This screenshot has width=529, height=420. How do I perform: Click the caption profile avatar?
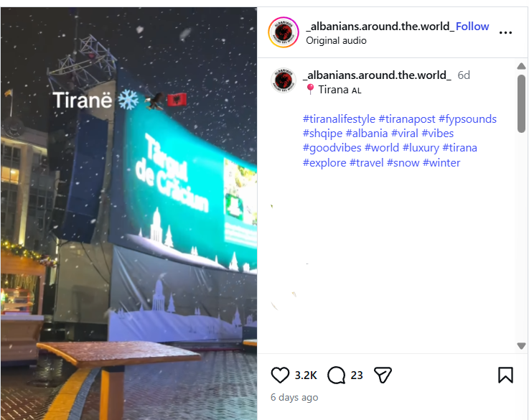284,80
